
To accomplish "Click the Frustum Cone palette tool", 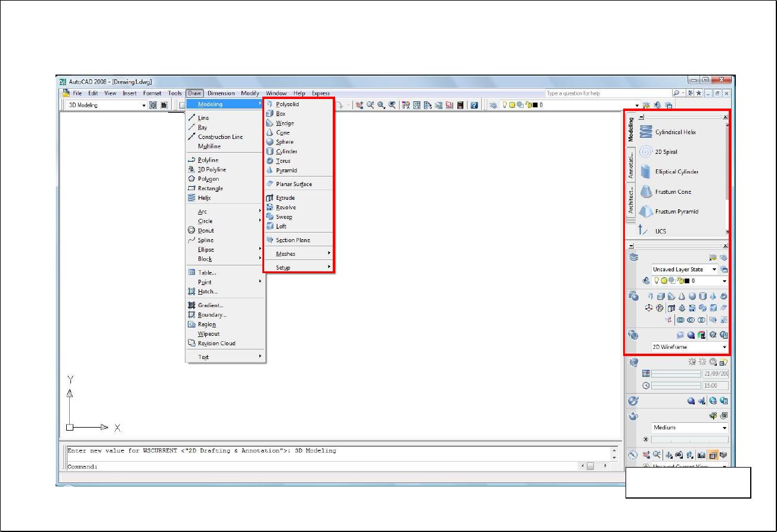I will click(673, 192).
